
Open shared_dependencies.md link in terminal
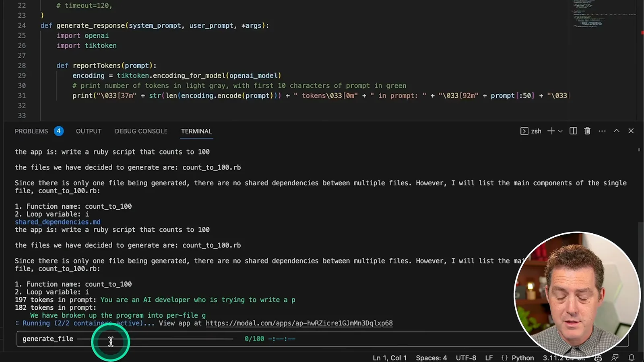tap(58, 222)
